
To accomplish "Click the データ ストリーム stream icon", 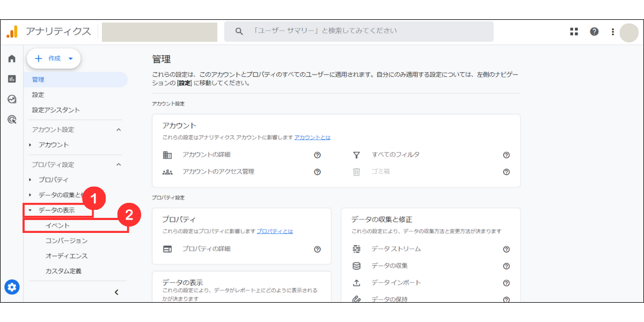I will click(356, 249).
